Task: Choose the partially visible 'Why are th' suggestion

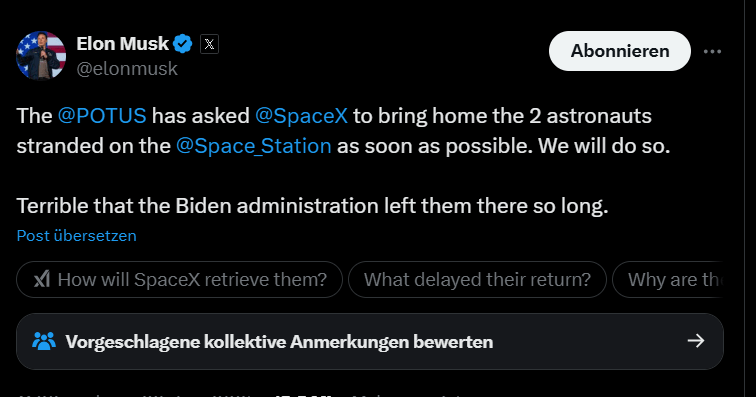Action: pyautogui.click(x=667, y=279)
